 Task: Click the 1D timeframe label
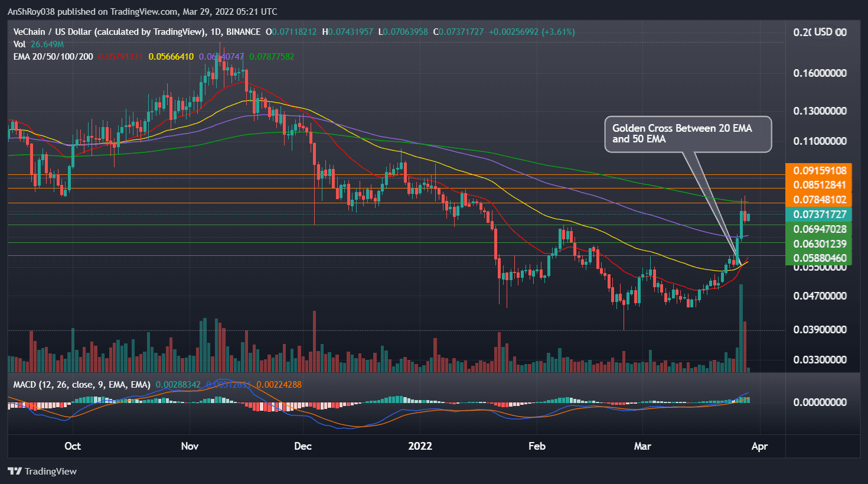(x=214, y=32)
